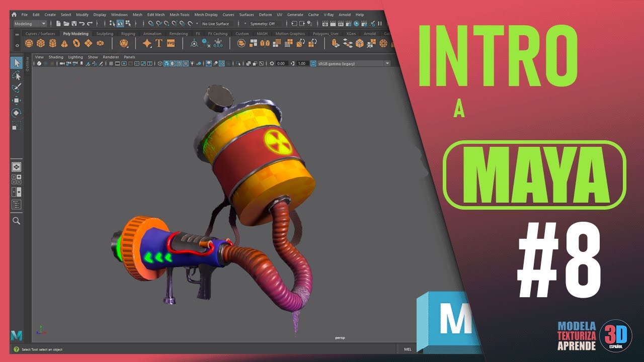The image size is (644, 362).
Task: Click the Hypershade sphere icon
Action: [357, 23]
